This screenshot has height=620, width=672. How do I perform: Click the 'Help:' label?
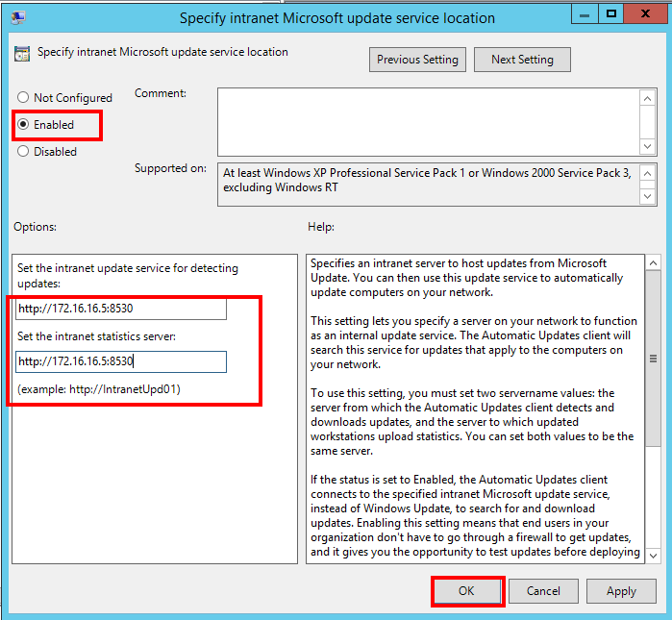[321, 227]
